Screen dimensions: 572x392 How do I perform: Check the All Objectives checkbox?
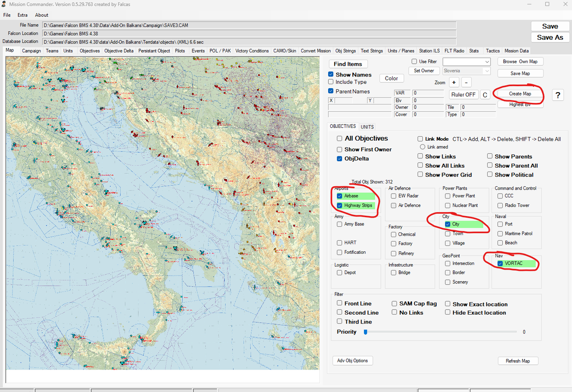[339, 139]
